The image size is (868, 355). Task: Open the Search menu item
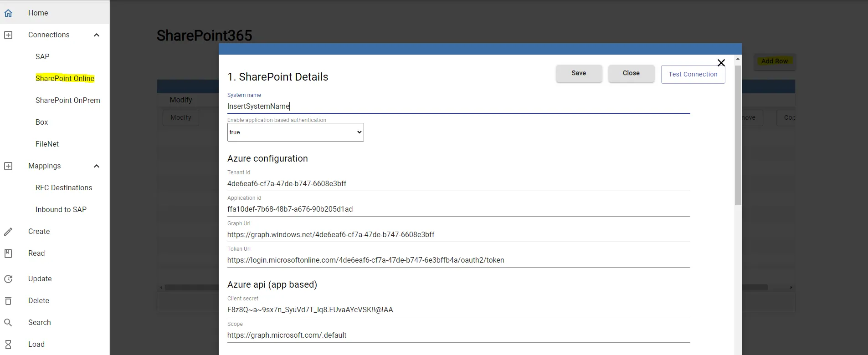pyautogui.click(x=40, y=323)
